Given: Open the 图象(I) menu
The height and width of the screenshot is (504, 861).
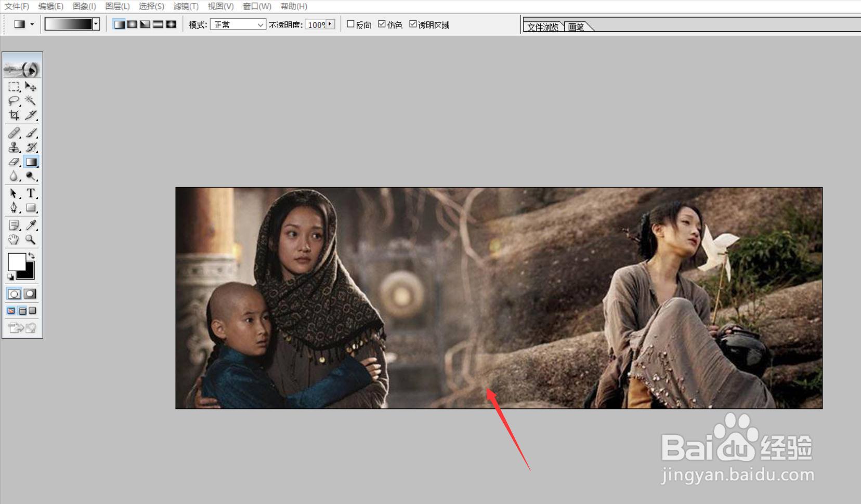Looking at the screenshot, I should [84, 6].
